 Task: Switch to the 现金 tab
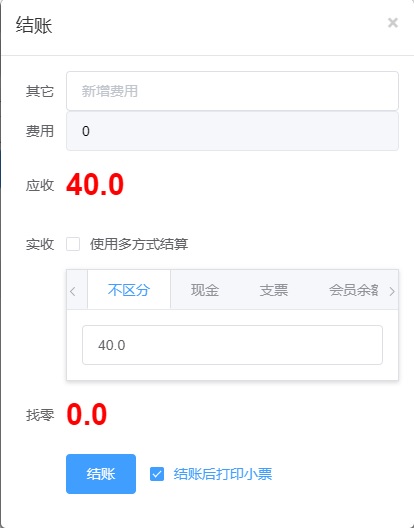(x=205, y=290)
